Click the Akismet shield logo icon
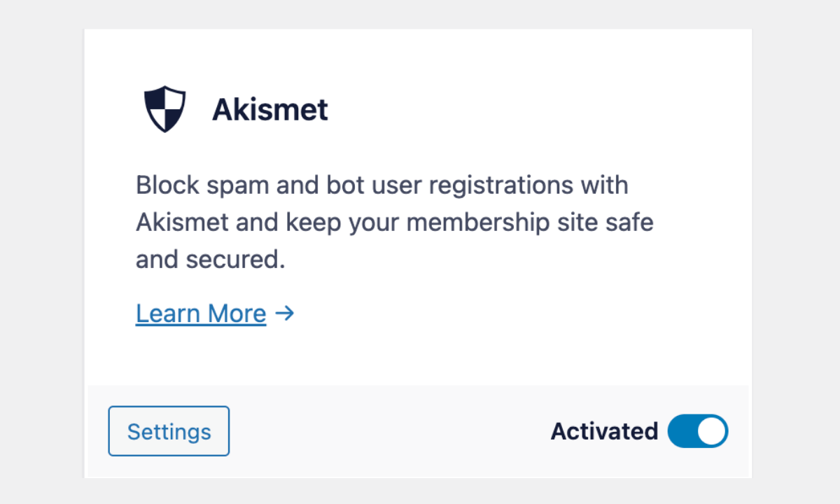Viewport: 840px width, 504px height. [164, 109]
